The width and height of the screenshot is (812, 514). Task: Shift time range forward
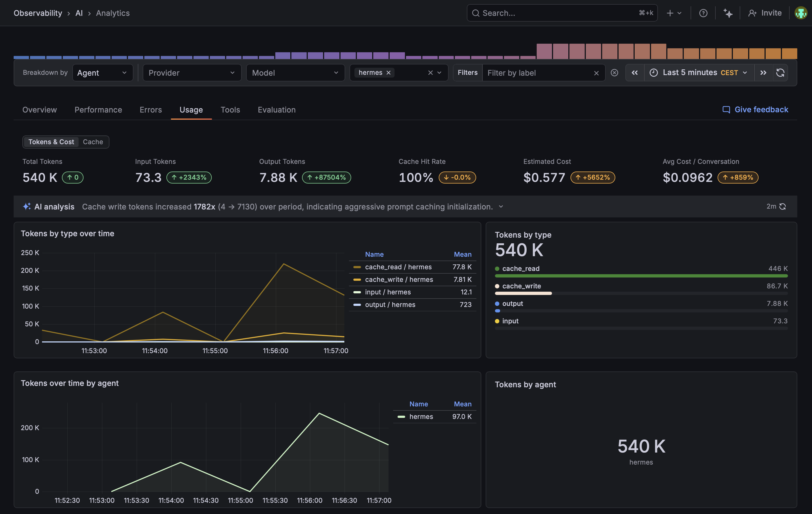(763, 73)
